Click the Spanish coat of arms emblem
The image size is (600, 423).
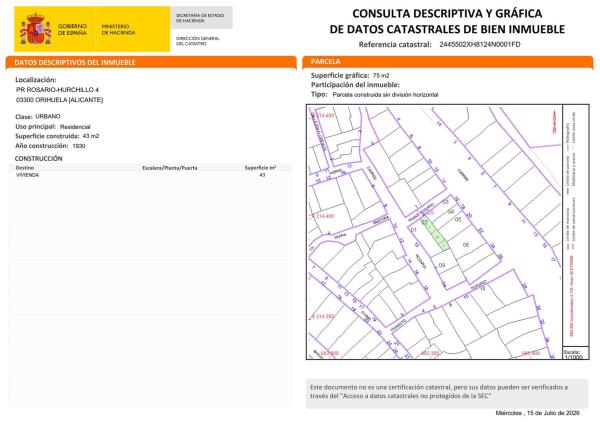click(36, 29)
